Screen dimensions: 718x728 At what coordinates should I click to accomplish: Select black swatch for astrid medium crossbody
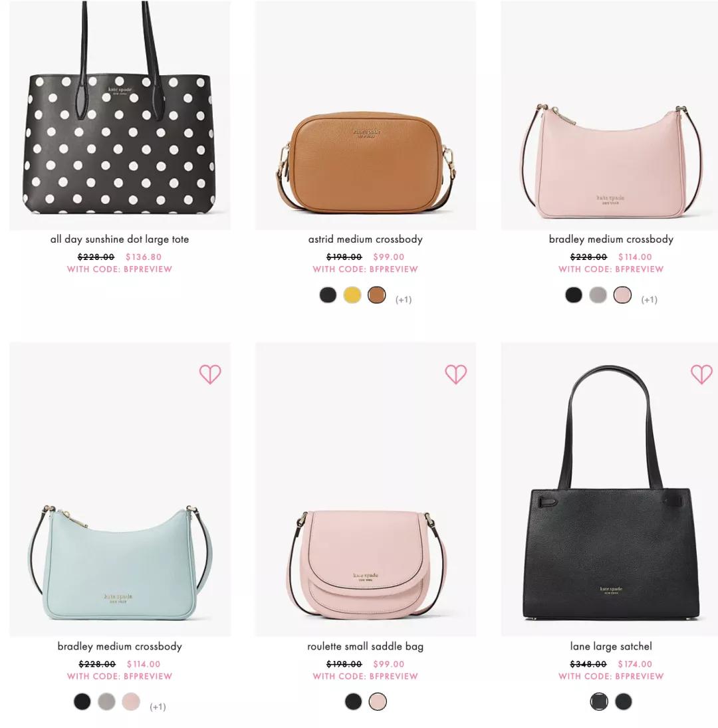click(x=328, y=295)
